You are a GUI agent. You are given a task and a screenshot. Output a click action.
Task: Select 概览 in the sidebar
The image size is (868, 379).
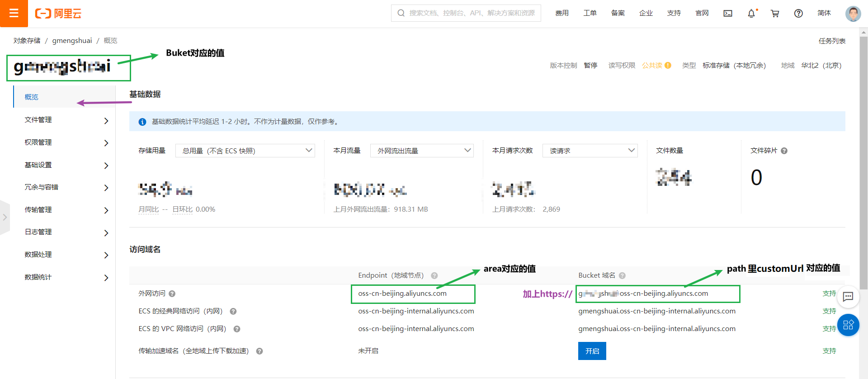tap(65, 97)
